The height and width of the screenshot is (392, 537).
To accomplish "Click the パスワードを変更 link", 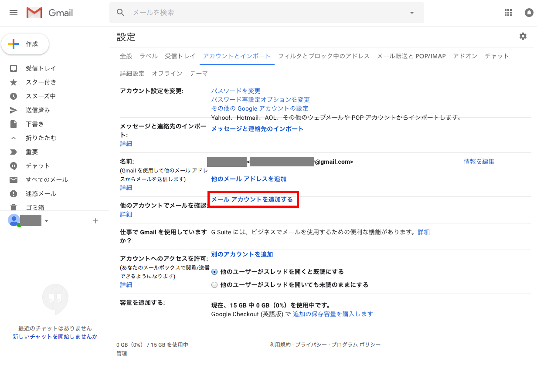I will [x=235, y=91].
